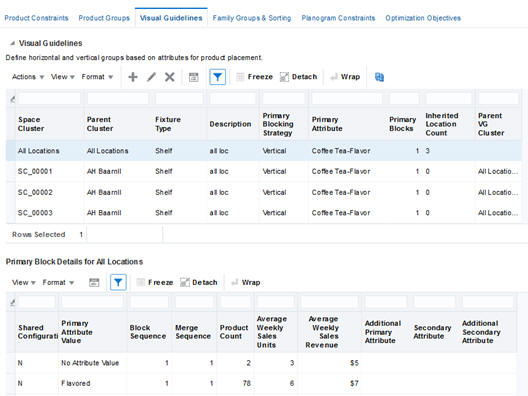Click the Space Cluster filter field
The height and width of the screenshot is (396, 528).
50,99
